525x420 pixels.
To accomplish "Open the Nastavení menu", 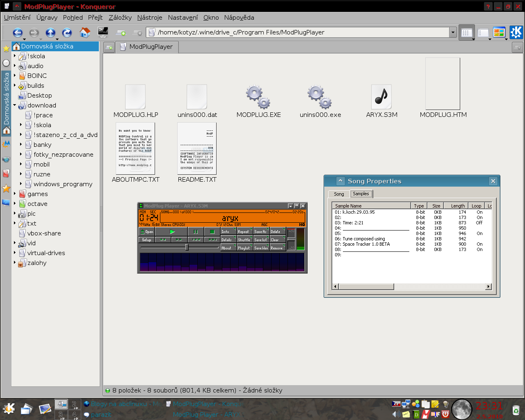I will (x=183, y=18).
